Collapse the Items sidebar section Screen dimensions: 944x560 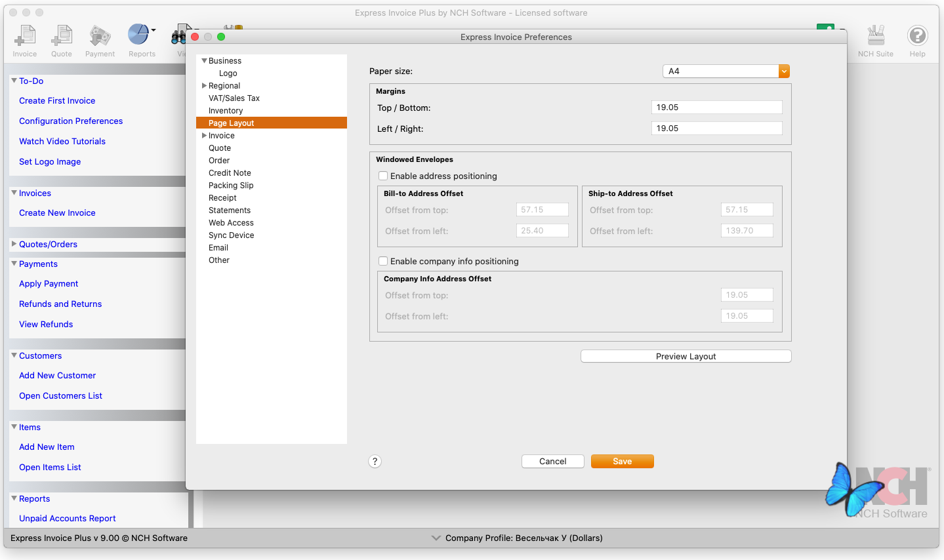pos(14,427)
